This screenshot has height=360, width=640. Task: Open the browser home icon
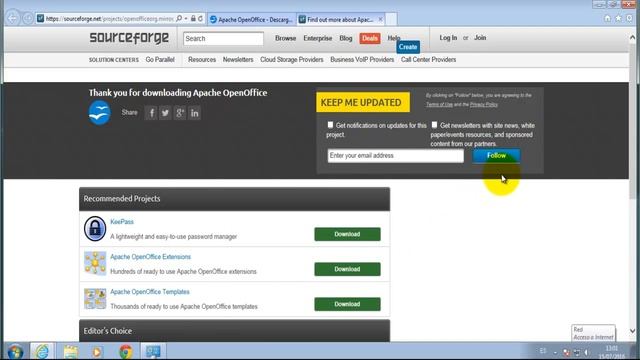(x=607, y=18)
